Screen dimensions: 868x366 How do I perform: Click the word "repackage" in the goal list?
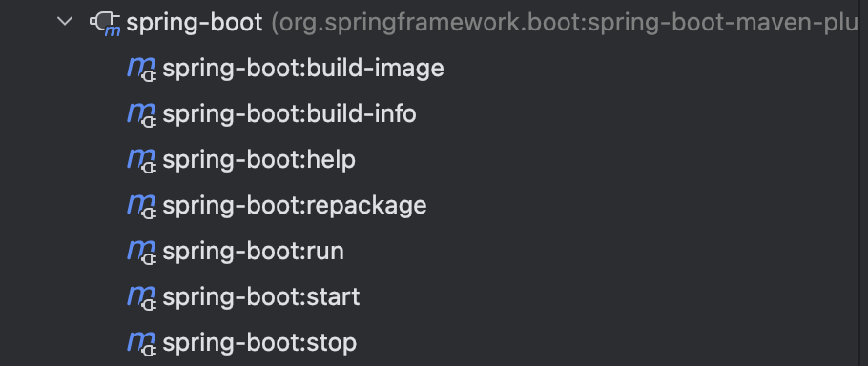(x=366, y=208)
